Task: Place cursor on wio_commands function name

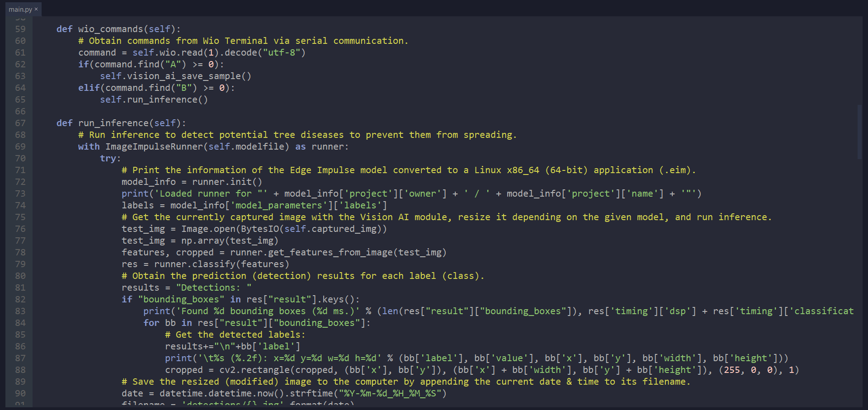Action: (110, 29)
